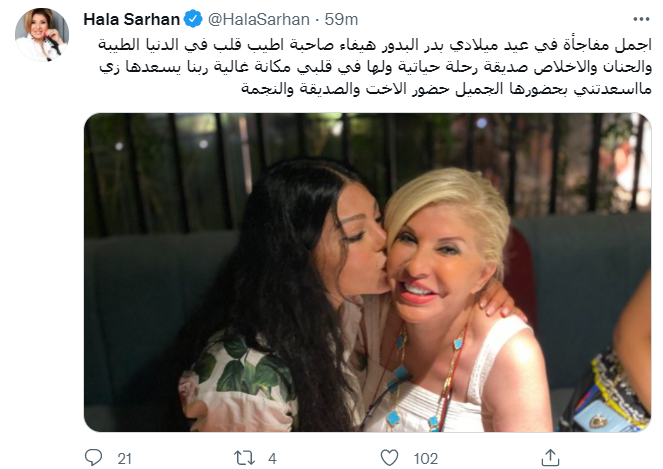The image size is (663, 469).
Task: Click the blue verified badge
Action: pos(193,19)
